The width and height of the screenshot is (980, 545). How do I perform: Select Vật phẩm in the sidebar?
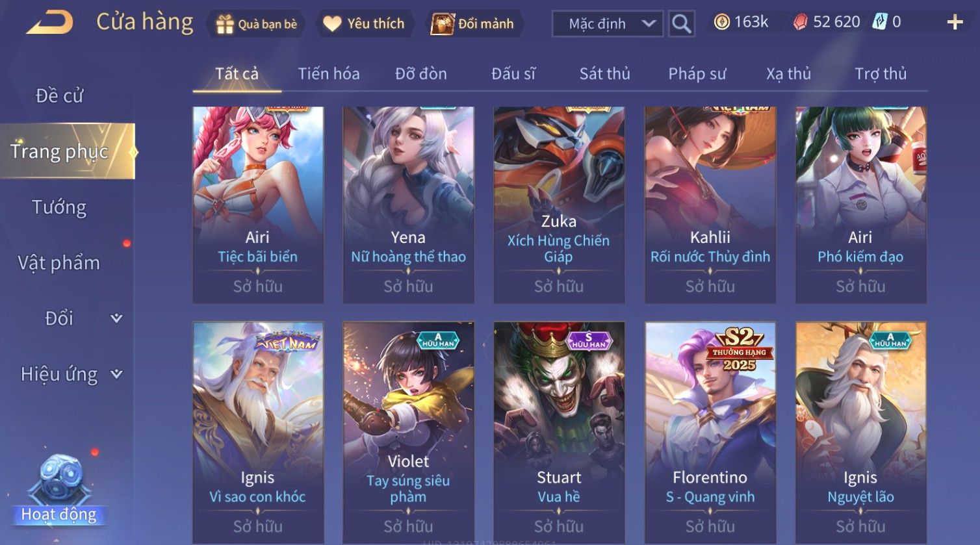tap(59, 263)
